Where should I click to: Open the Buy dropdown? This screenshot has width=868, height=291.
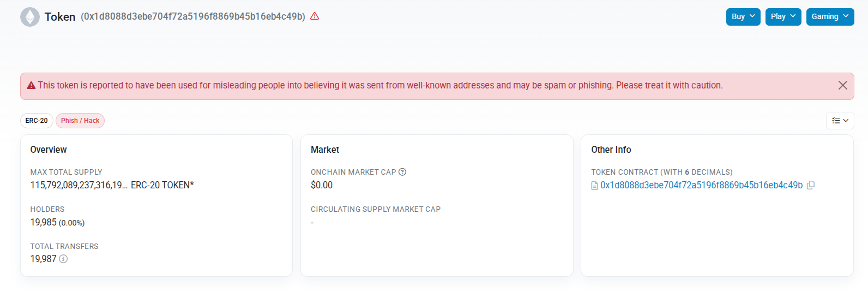click(743, 17)
